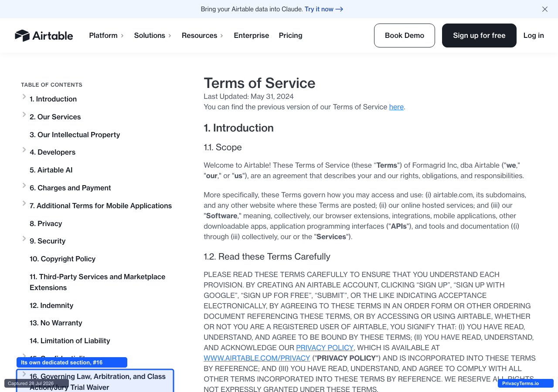
Task: Click the 'TABLE OF CONTENTS' label
Action: coord(51,84)
